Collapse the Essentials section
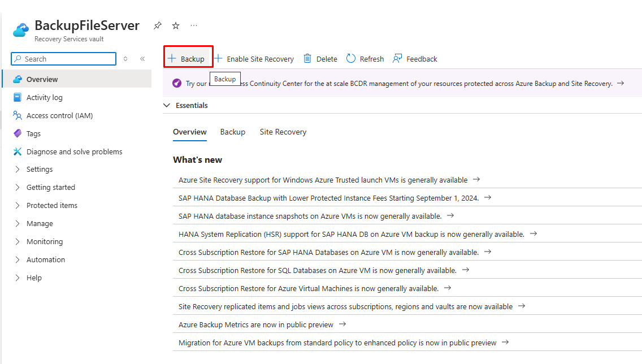Image resolution: width=642 pixels, height=364 pixels. 167,105
